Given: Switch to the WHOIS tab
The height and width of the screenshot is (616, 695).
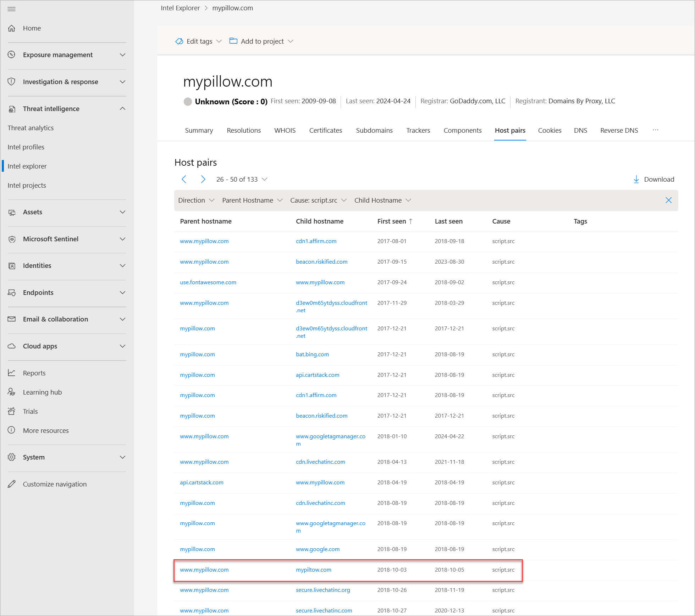Looking at the screenshot, I should [285, 131].
